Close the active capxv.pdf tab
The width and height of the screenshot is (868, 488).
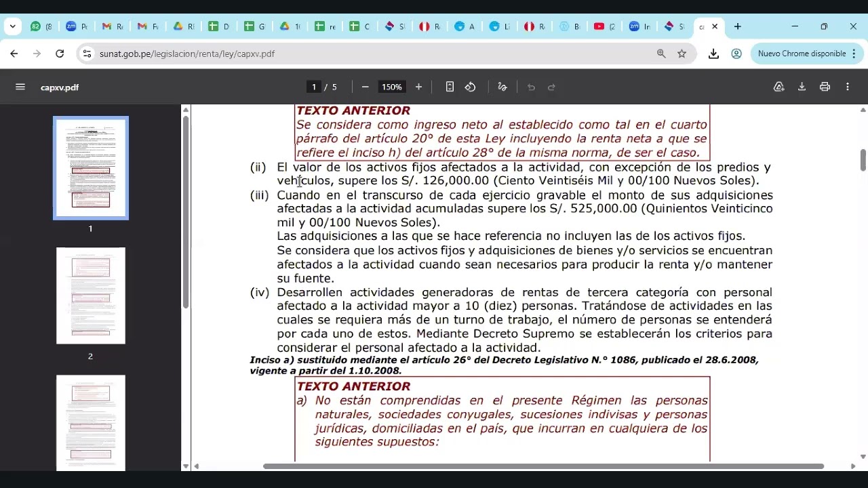click(715, 26)
